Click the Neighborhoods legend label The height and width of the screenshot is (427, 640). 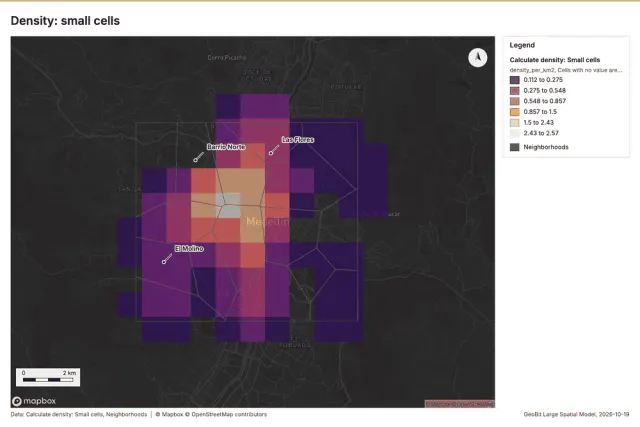pos(546,147)
